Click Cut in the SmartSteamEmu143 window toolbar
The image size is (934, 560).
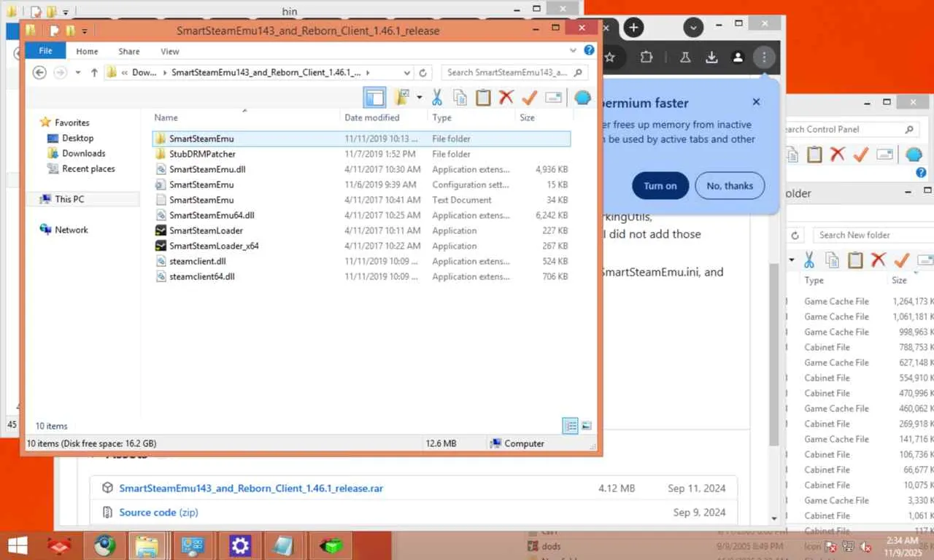437,98
